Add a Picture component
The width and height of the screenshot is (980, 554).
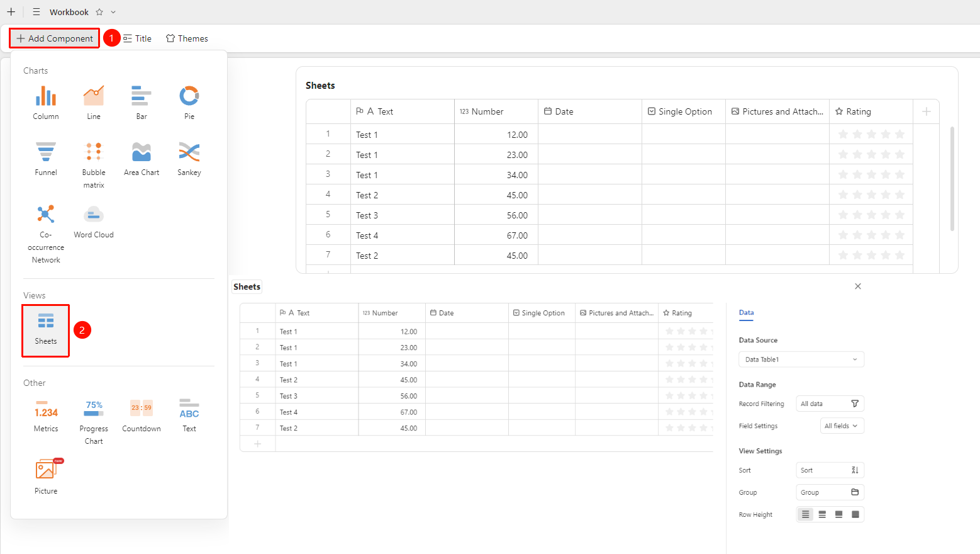[46, 477]
